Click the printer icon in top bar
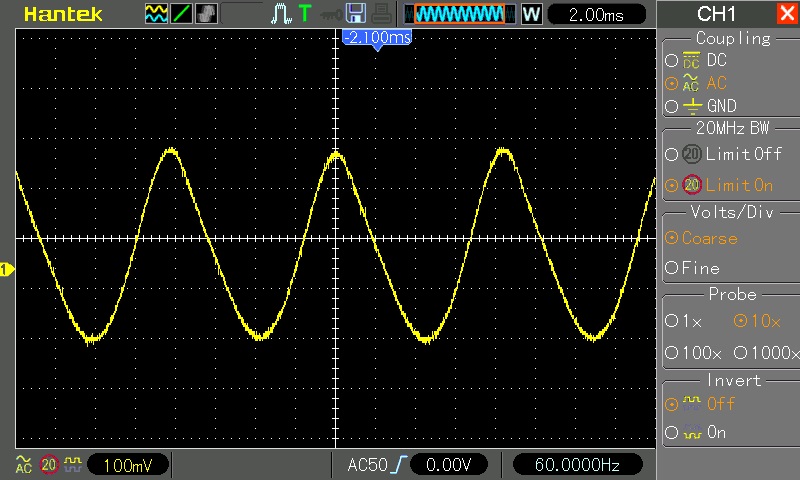Screen dimensions: 800x480 (381, 14)
